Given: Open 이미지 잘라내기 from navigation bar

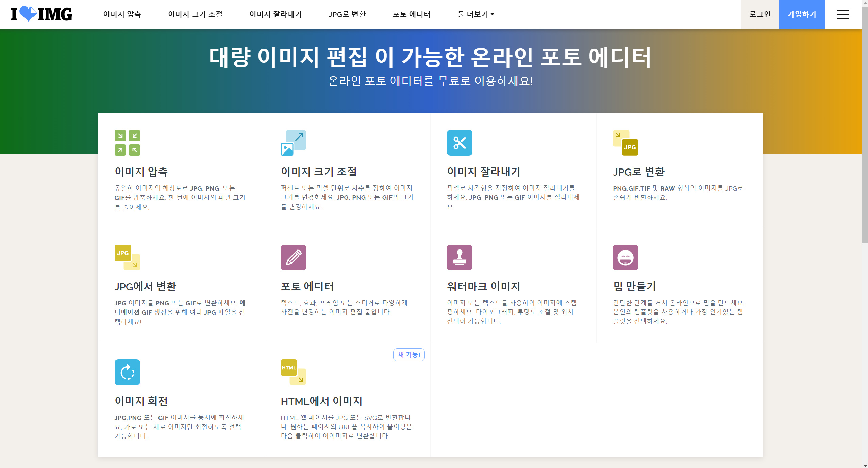Looking at the screenshot, I should point(276,14).
